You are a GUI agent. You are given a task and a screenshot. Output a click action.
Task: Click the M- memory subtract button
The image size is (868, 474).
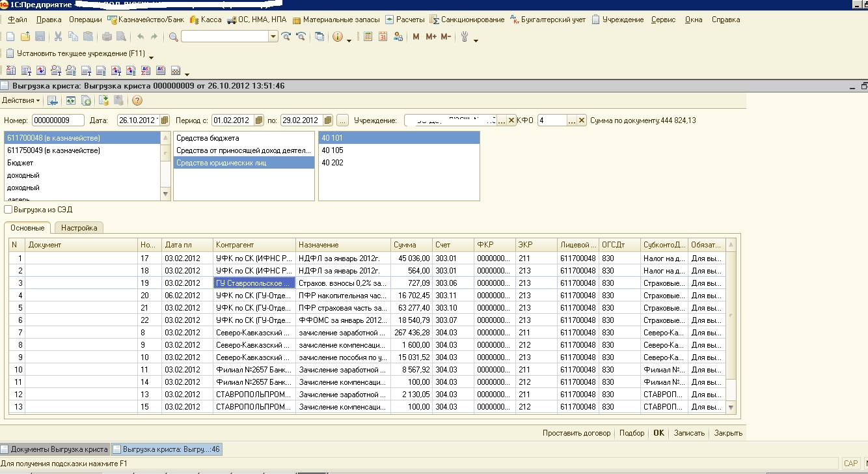[446, 36]
